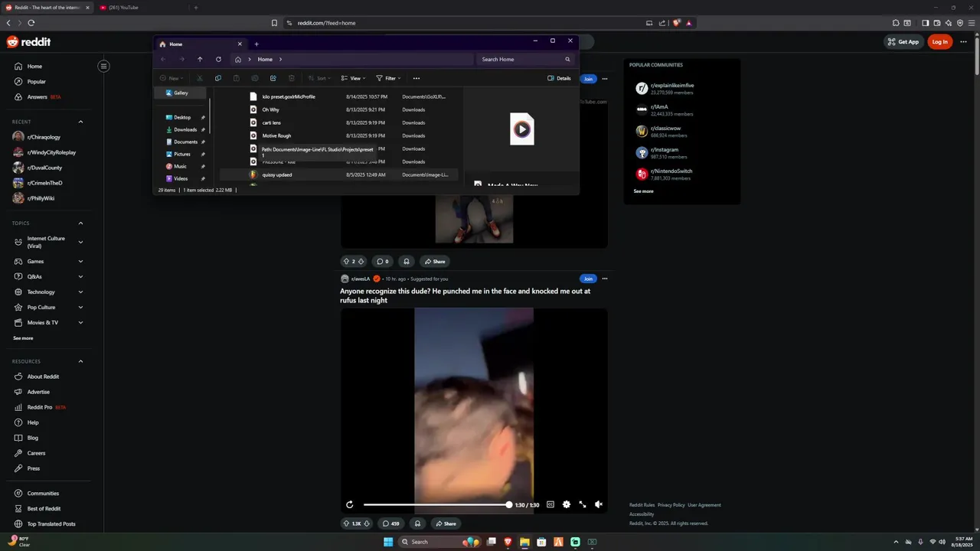Select 'kilo preset.goxlrMicProfile' file

click(341, 96)
